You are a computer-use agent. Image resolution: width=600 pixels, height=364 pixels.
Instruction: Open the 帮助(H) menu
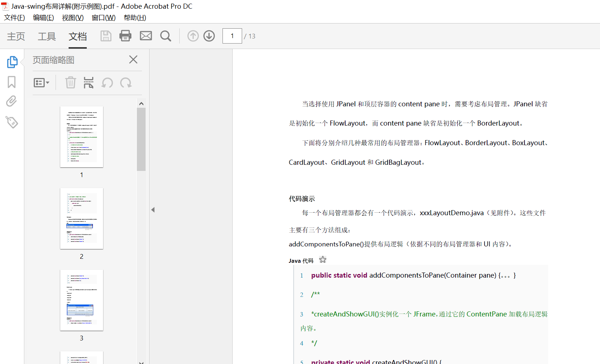coord(135,17)
